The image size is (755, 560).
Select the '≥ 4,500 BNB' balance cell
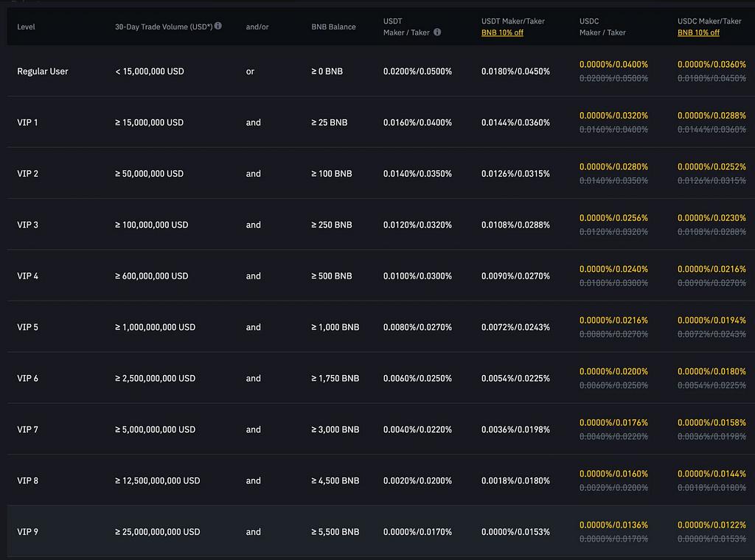click(335, 480)
